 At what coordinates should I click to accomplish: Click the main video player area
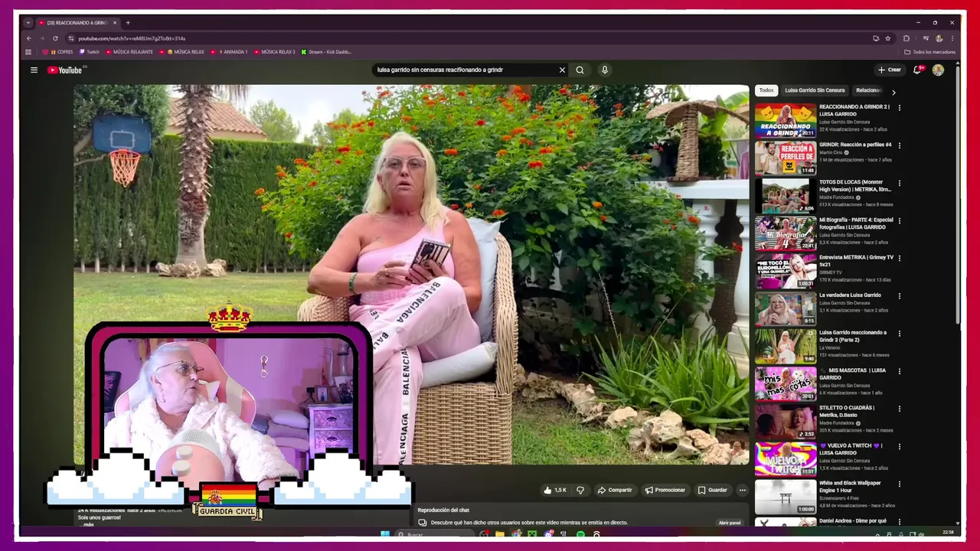point(411,274)
